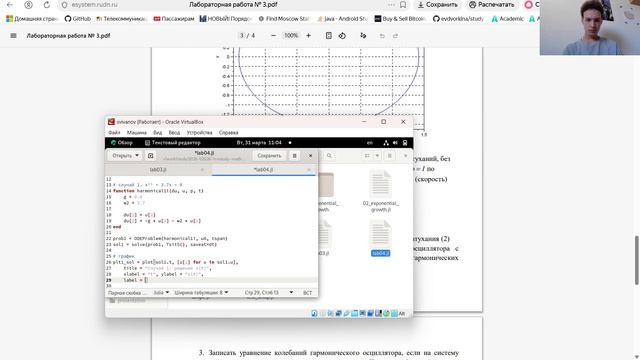Create new document with new-tab icon
The height and width of the screenshot is (360, 640).
[151, 156]
